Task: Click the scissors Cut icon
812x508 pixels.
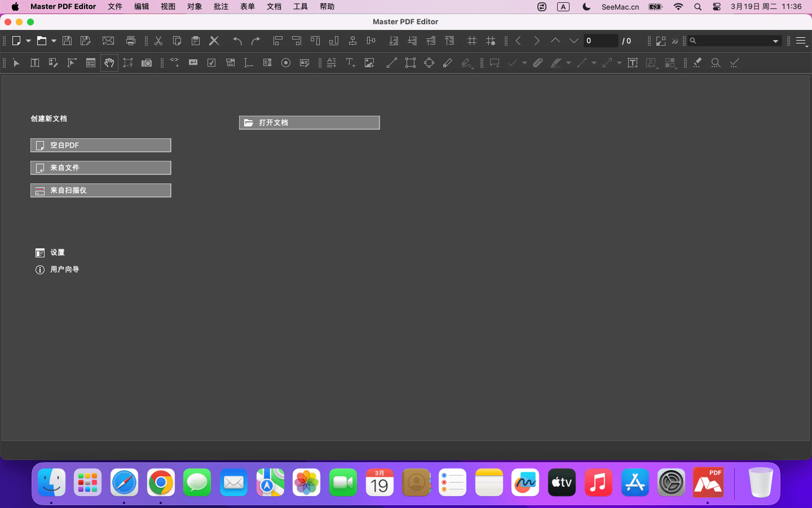Action: pos(158,41)
